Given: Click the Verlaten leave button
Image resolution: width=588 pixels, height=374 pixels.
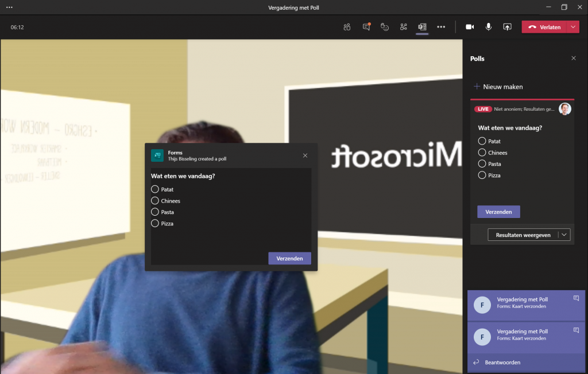Looking at the screenshot, I should [544, 27].
